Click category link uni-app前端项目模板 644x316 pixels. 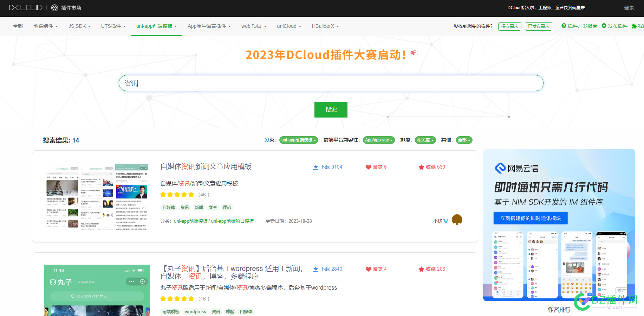tap(232, 221)
